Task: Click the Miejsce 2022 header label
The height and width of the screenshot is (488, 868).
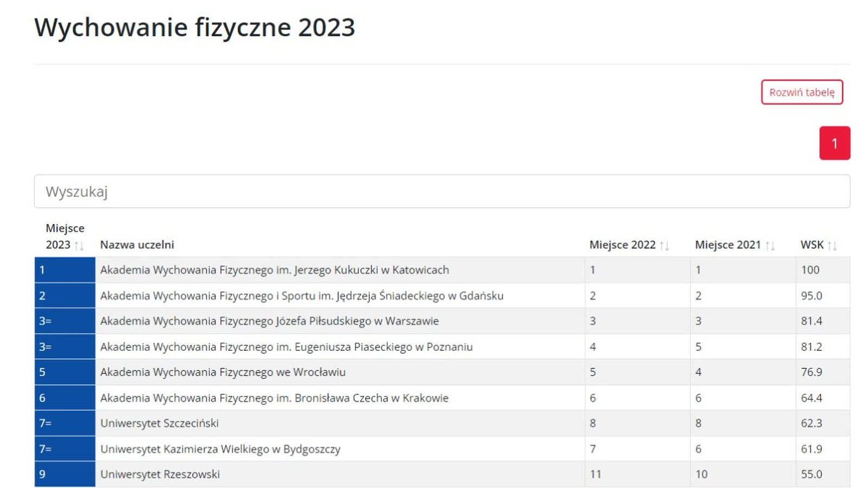Action: pyautogui.click(x=622, y=245)
